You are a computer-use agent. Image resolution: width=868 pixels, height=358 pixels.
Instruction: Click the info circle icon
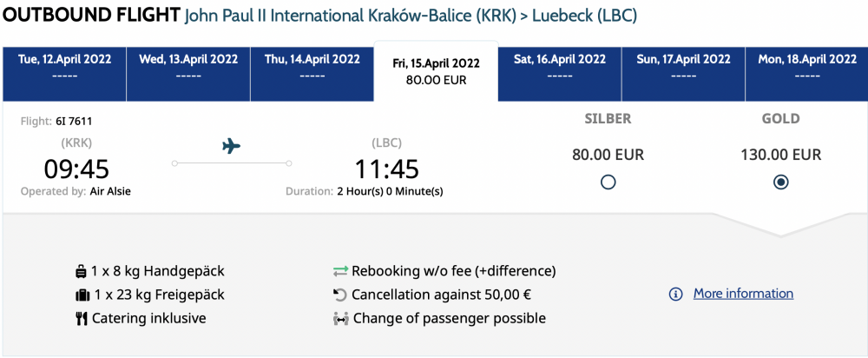[x=675, y=294]
